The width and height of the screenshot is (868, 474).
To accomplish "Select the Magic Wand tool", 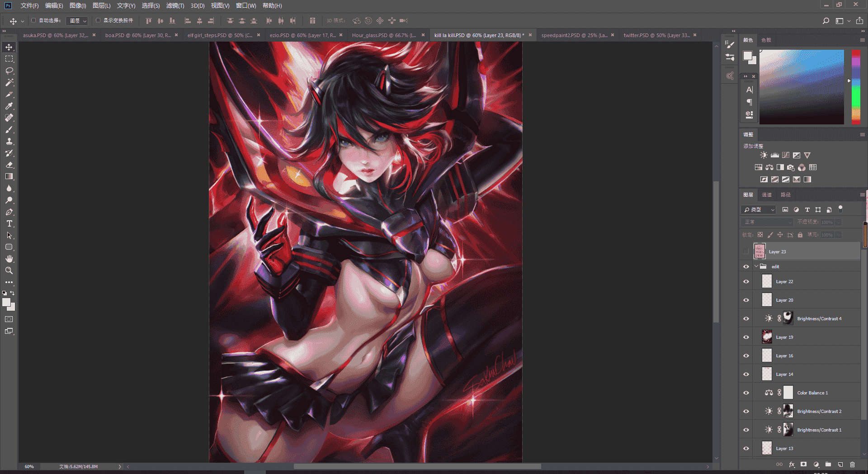I will pyautogui.click(x=9, y=82).
